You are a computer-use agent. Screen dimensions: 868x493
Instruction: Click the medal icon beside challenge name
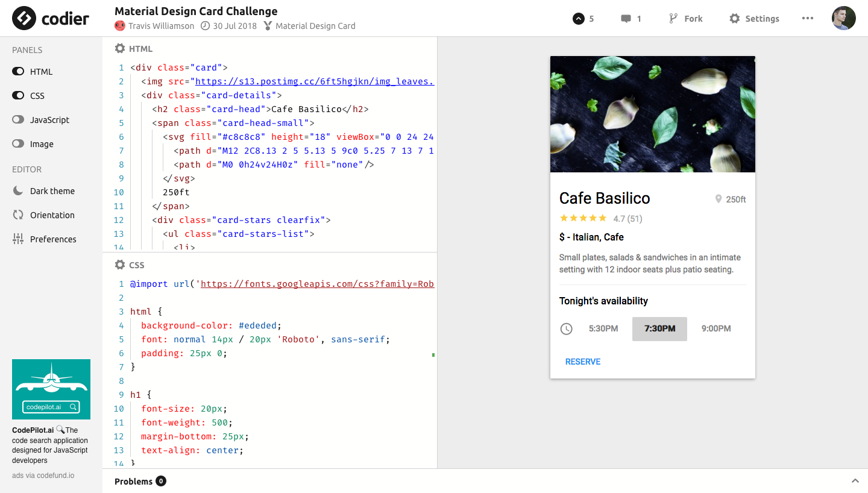pyautogui.click(x=268, y=26)
